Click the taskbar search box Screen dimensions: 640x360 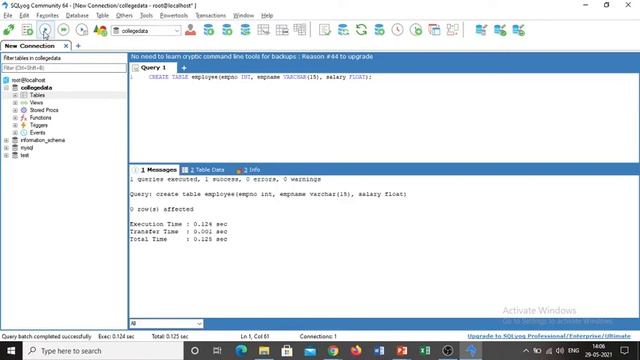pyautogui.click(x=103, y=351)
